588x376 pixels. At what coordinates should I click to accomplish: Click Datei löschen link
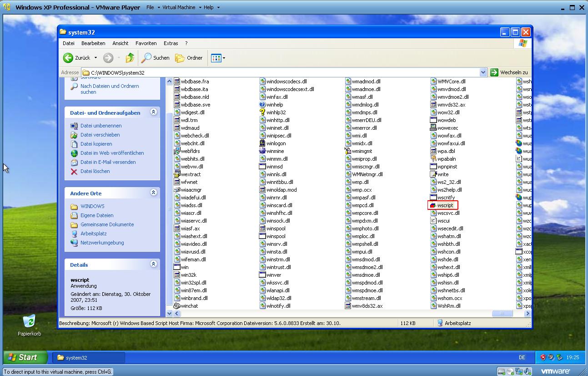tap(95, 171)
